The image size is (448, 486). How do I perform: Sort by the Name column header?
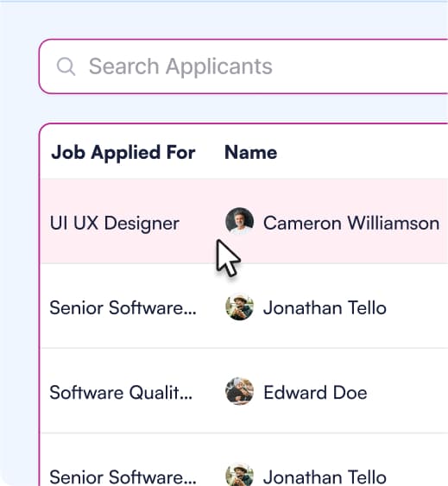250,153
